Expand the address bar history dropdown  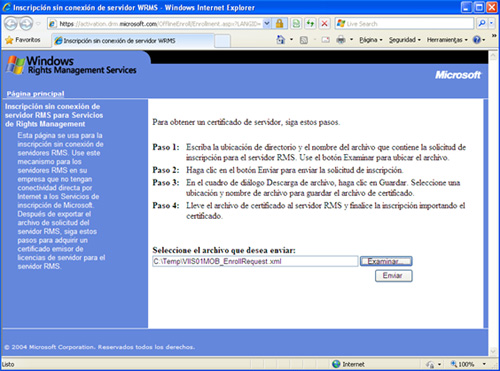pyautogui.click(x=267, y=23)
